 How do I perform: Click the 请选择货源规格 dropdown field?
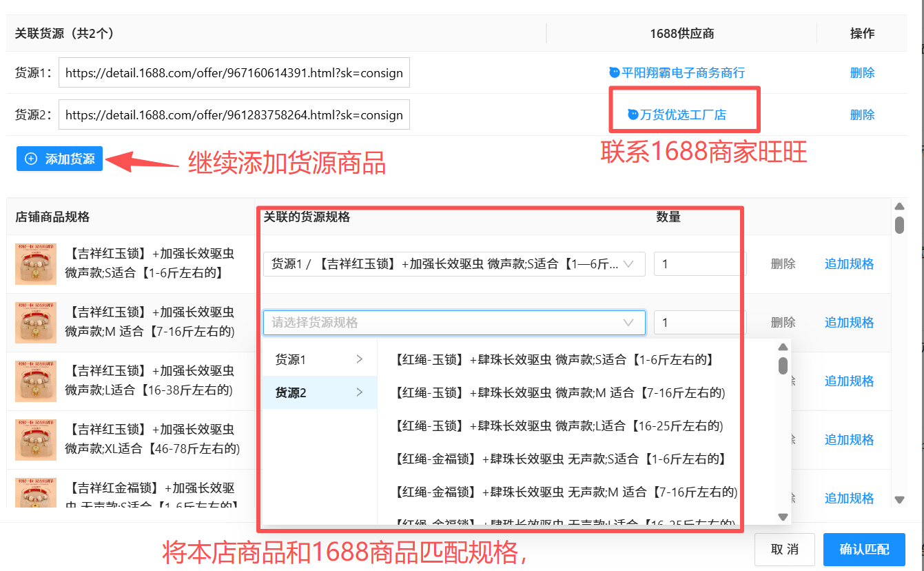click(453, 322)
